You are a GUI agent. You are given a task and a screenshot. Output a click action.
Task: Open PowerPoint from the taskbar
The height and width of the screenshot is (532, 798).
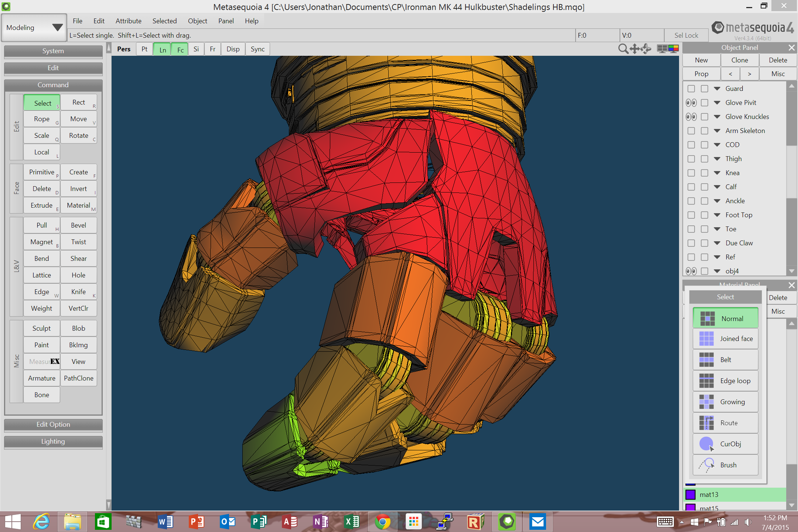197,522
